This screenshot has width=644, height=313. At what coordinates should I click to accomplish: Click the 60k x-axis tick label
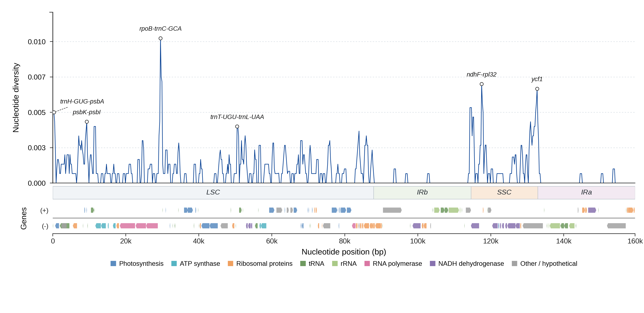tap(272, 241)
